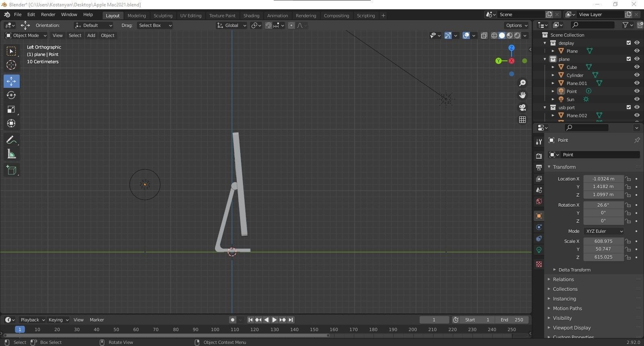The width and height of the screenshot is (644, 346).
Task: Toggle proportional editing in header
Action: tap(291, 25)
